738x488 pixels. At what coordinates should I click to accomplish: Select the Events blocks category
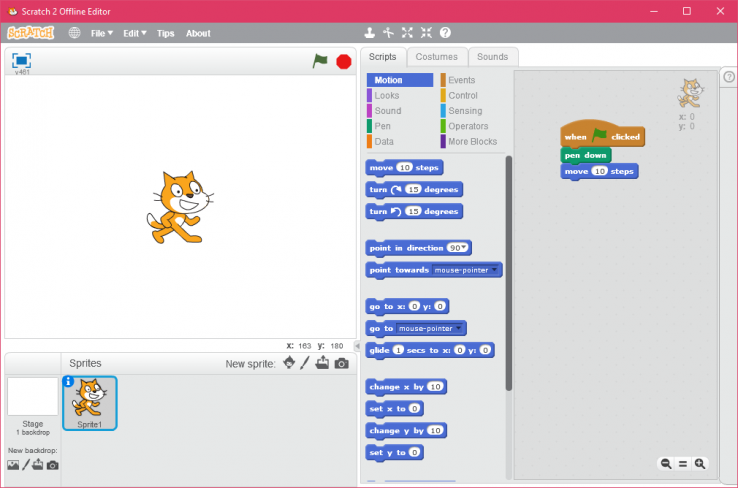(x=461, y=80)
